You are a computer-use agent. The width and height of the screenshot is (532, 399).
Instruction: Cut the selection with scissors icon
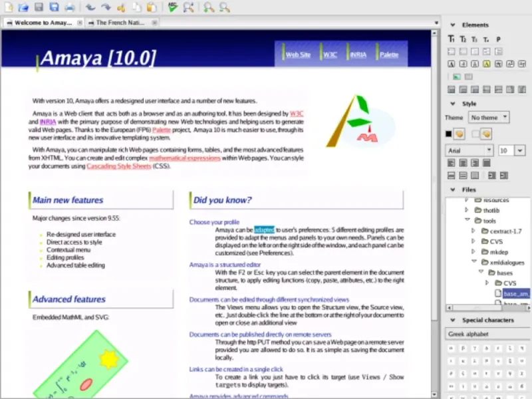coord(121,7)
